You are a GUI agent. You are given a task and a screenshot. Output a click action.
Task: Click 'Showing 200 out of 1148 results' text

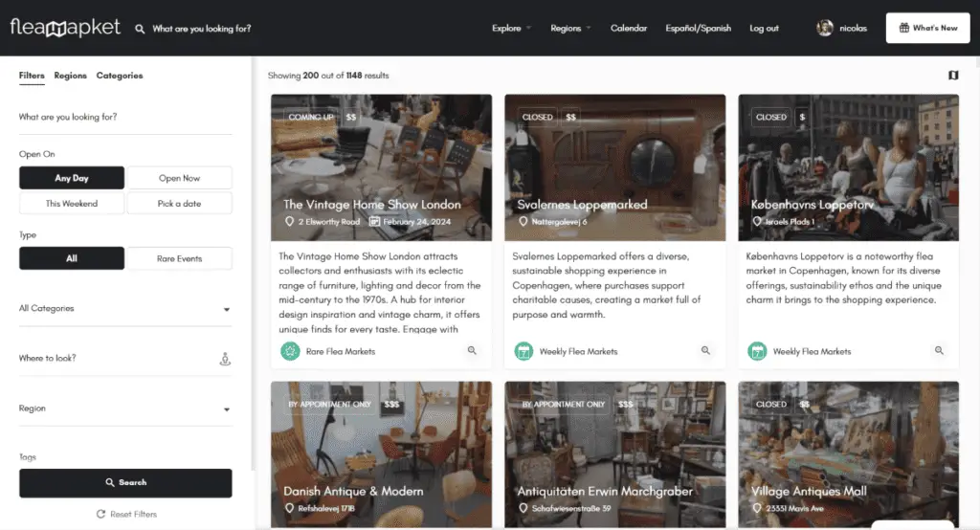tap(328, 76)
